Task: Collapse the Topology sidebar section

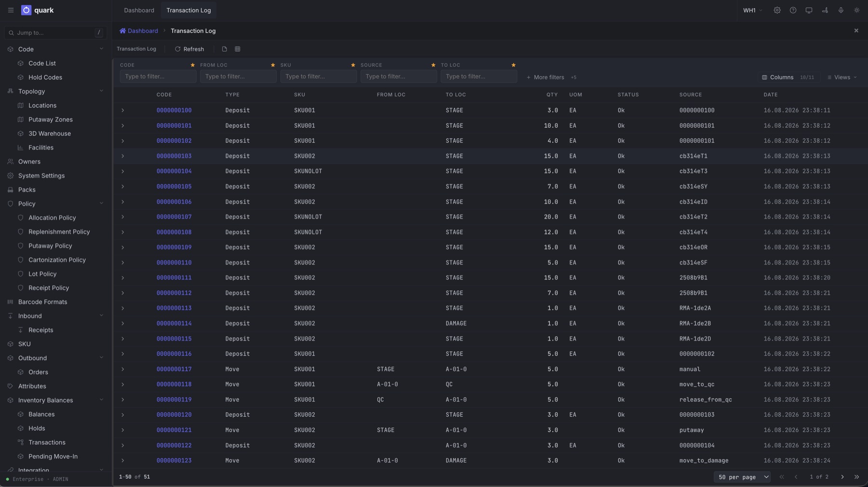Action: [101, 91]
